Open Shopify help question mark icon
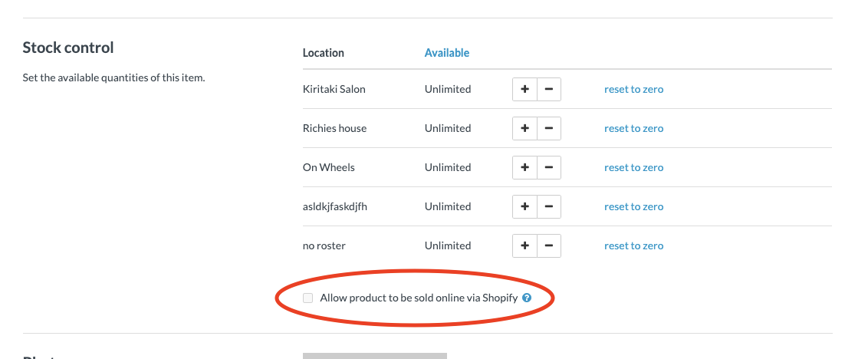 pos(527,298)
